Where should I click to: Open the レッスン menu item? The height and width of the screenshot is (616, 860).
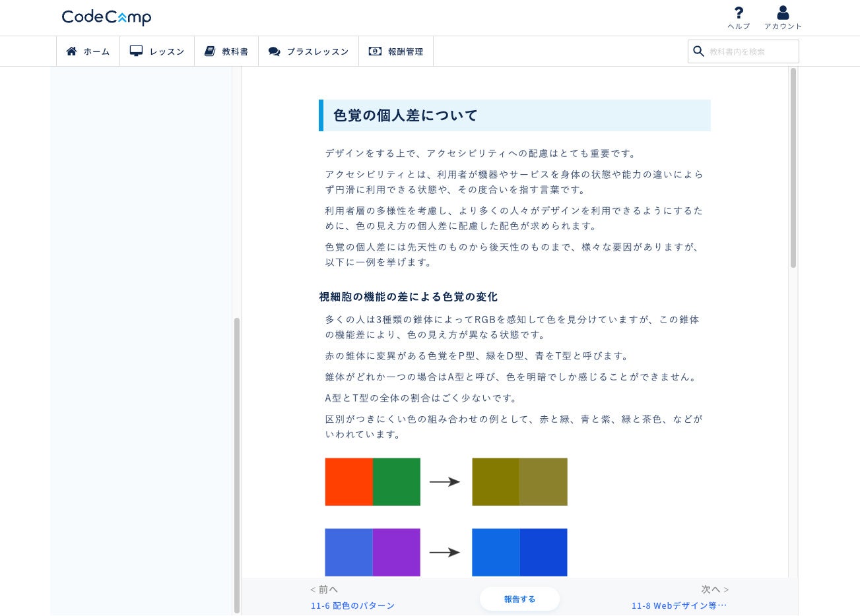click(157, 51)
